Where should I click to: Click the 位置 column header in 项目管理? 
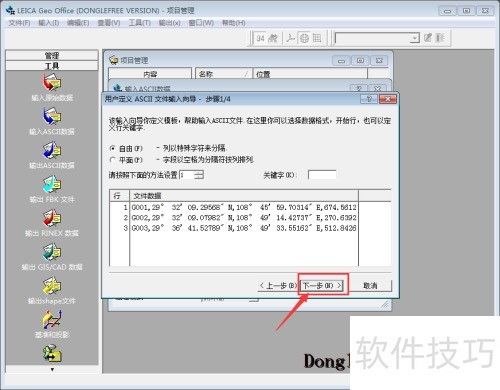pyautogui.click(x=310, y=74)
